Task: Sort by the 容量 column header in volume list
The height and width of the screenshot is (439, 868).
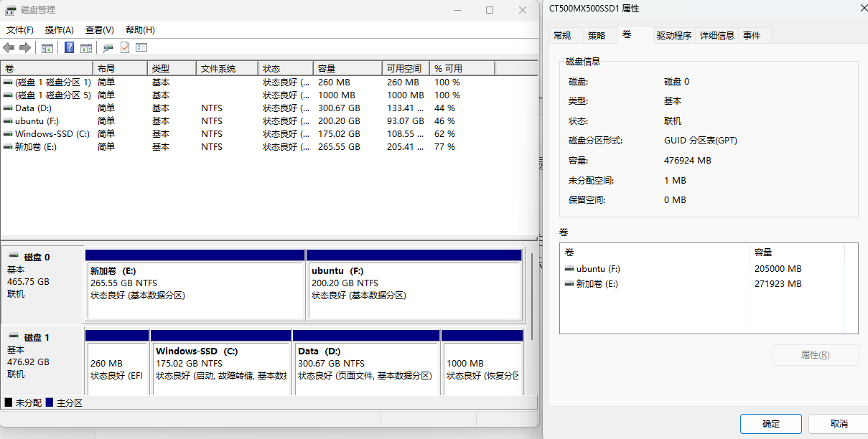Action: pyautogui.click(x=348, y=69)
